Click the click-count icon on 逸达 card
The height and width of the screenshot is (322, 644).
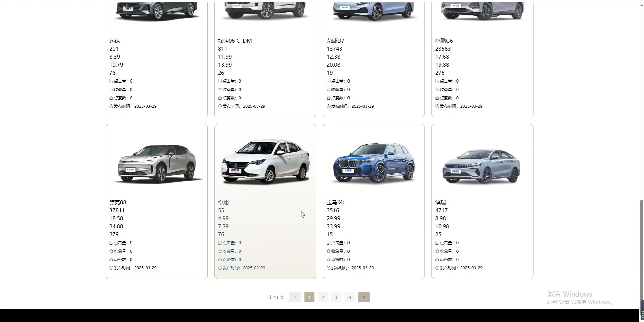[x=111, y=81]
